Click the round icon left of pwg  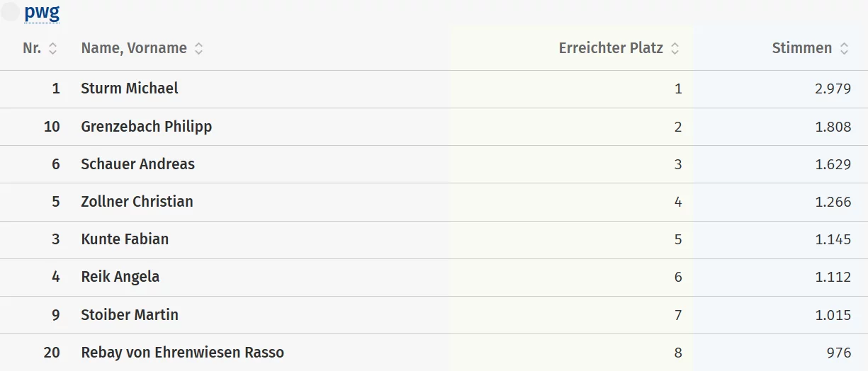[11, 12]
